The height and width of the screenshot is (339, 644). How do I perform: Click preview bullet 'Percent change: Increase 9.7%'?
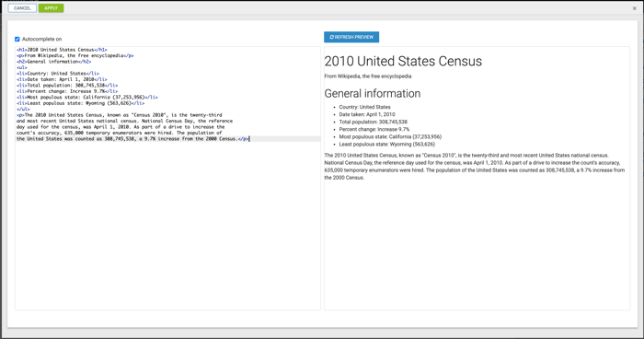[x=374, y=129]
